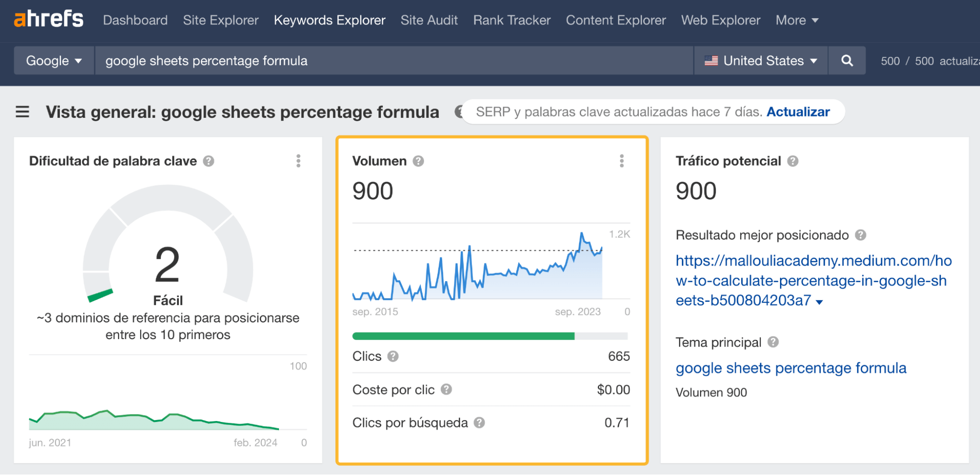The width and height of the screenshot is (980, 475).
Task: Click the help icon next to Clics
Action: coord(393,357)
